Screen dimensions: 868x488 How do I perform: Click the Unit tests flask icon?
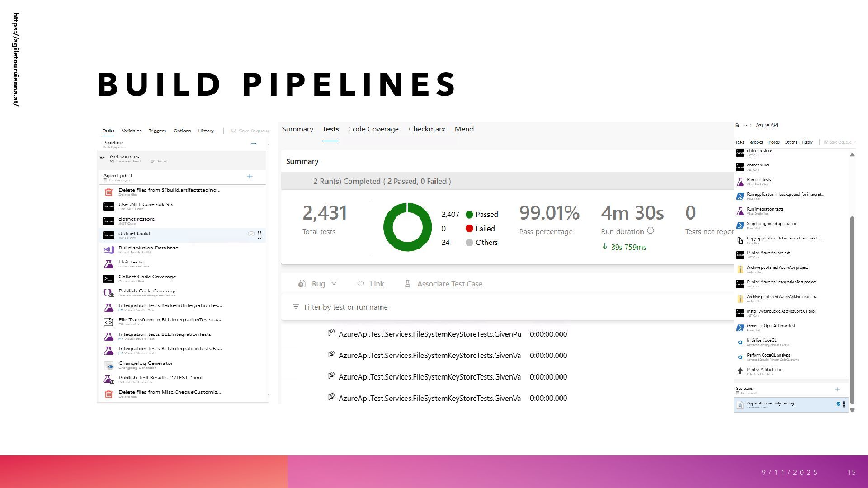coord(108,264)
